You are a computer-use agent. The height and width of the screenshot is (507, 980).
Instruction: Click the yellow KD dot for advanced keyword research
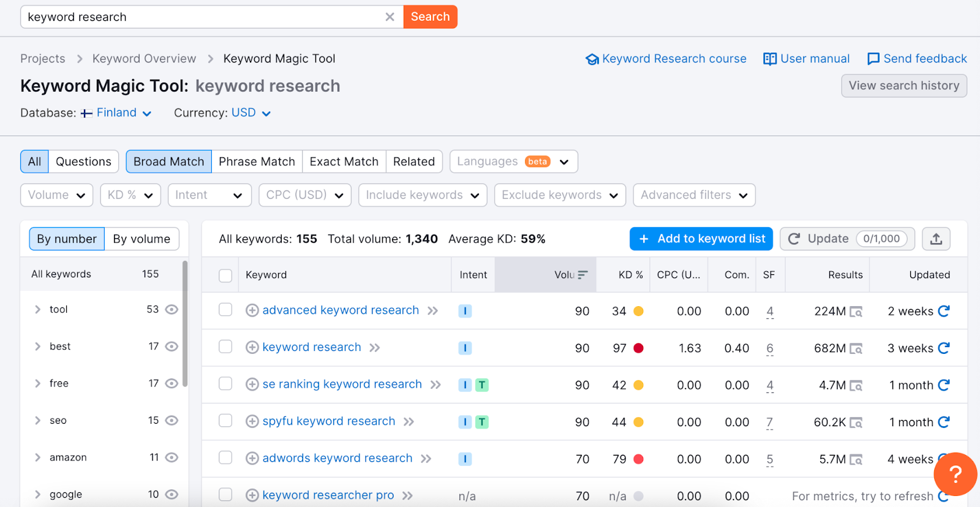638,311
